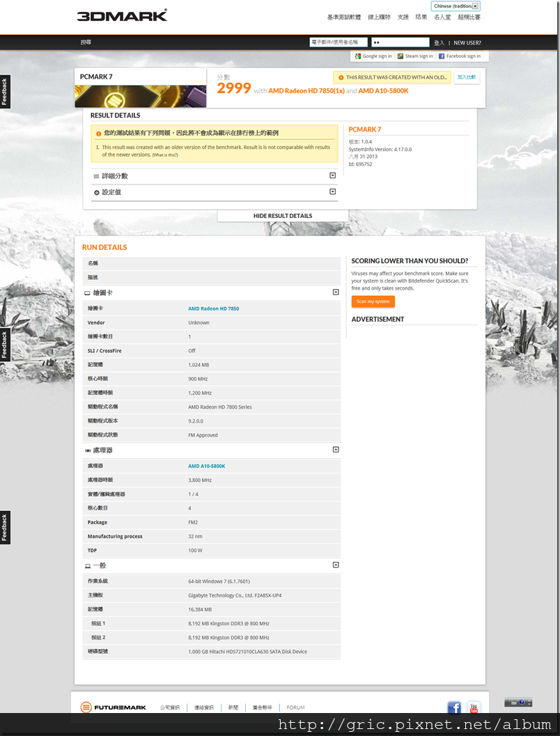Focus the password input field
Screen dimensions: 560x736
(x=400, y=42)
